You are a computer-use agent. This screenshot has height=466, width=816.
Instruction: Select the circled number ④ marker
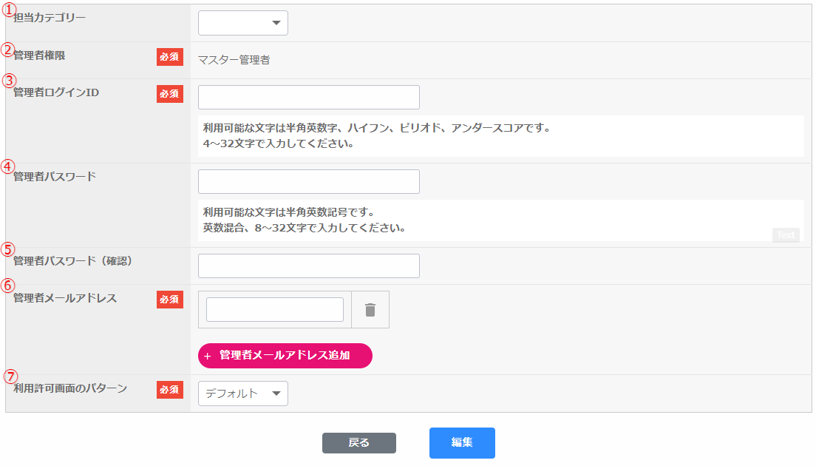(x=9, y=166)
